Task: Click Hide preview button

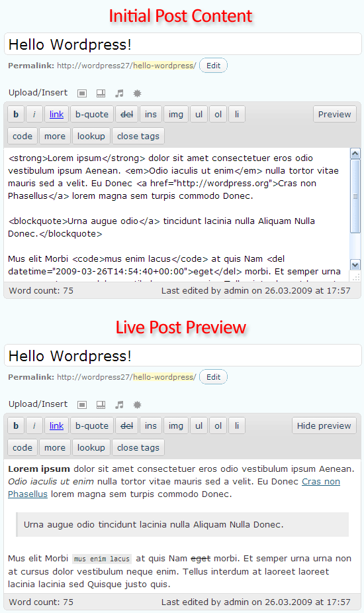Action: coord(324,425)
